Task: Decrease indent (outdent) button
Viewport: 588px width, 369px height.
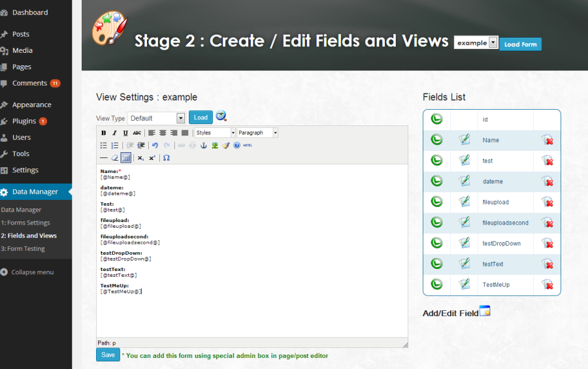Action: coord(130,146)
